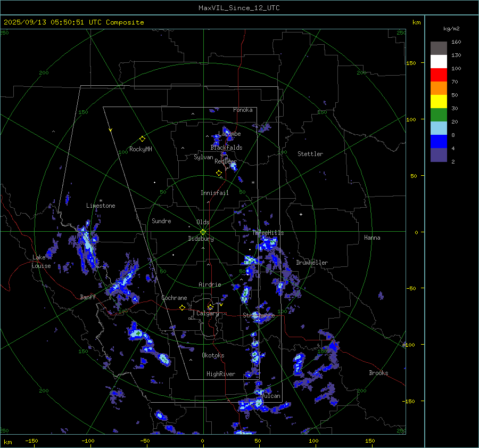Click the Brooks label
479x448 pixels.
tap(378, 373)
